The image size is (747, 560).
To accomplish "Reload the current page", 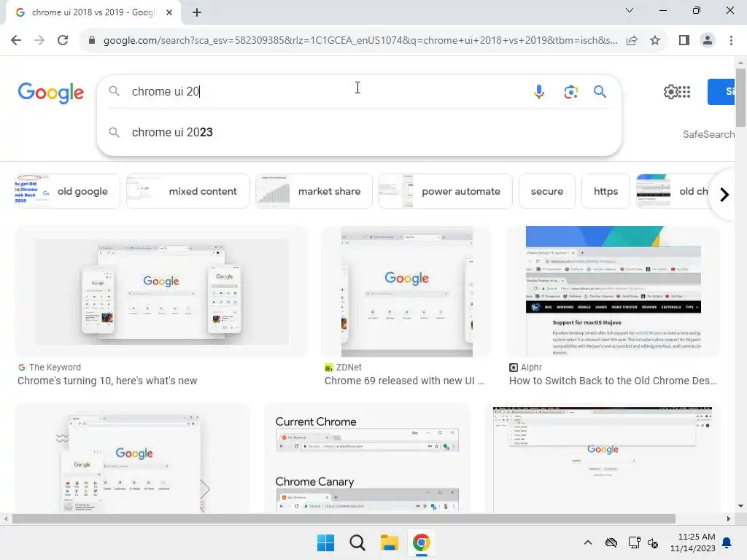I will tap(63, 41).
